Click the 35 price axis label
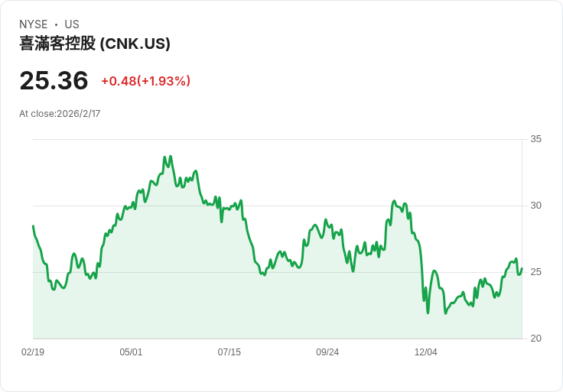This screenshot has width=563, height=392. (x=535, y=139)
